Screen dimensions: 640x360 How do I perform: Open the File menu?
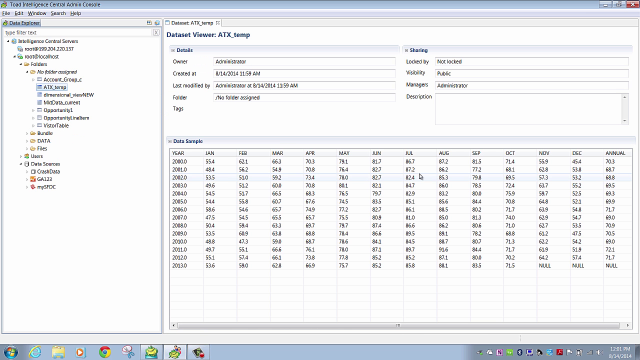click(6, 13)
